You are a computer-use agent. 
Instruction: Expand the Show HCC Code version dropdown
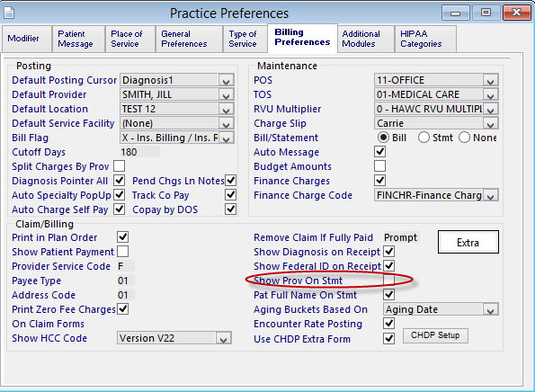coord(174,338)
